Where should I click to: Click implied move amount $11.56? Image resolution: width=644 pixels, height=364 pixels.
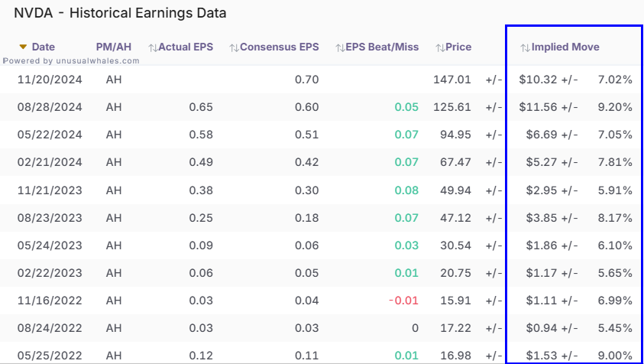click(538, 107)
